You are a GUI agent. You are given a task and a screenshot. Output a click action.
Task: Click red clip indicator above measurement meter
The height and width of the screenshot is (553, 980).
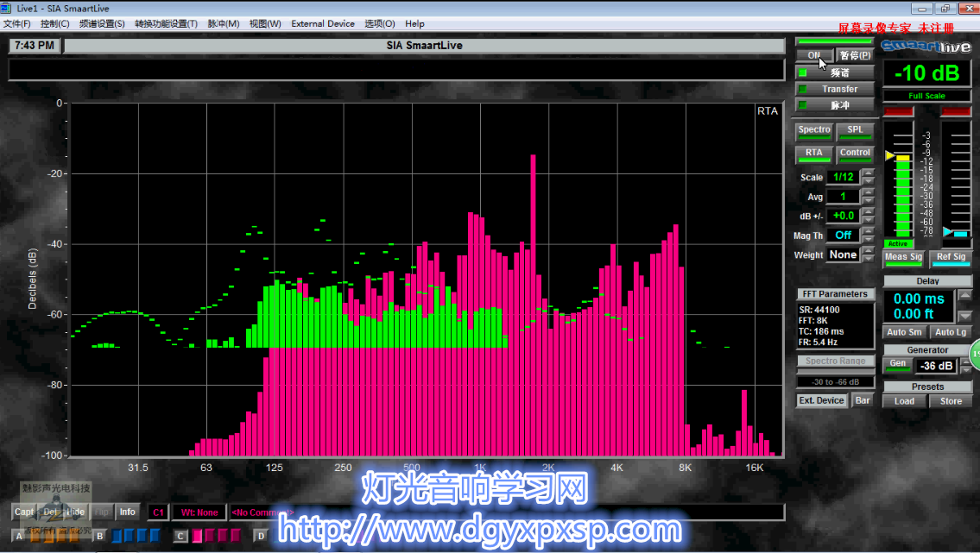click(898, 112)
